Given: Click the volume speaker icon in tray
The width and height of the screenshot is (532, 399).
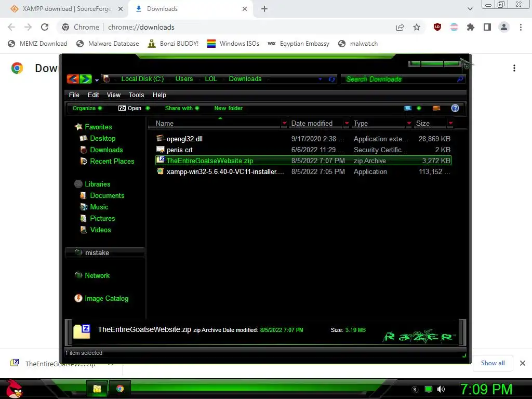Looking at the screenshot, I should click(x=441, y=389).
